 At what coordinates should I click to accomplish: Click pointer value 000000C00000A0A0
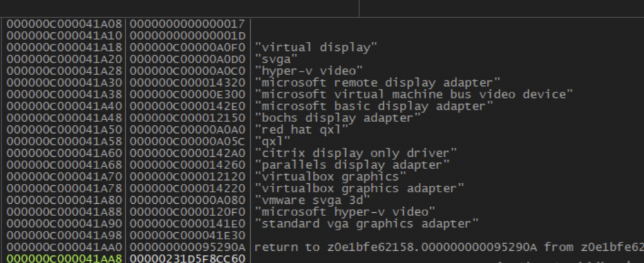click(187, 130)
